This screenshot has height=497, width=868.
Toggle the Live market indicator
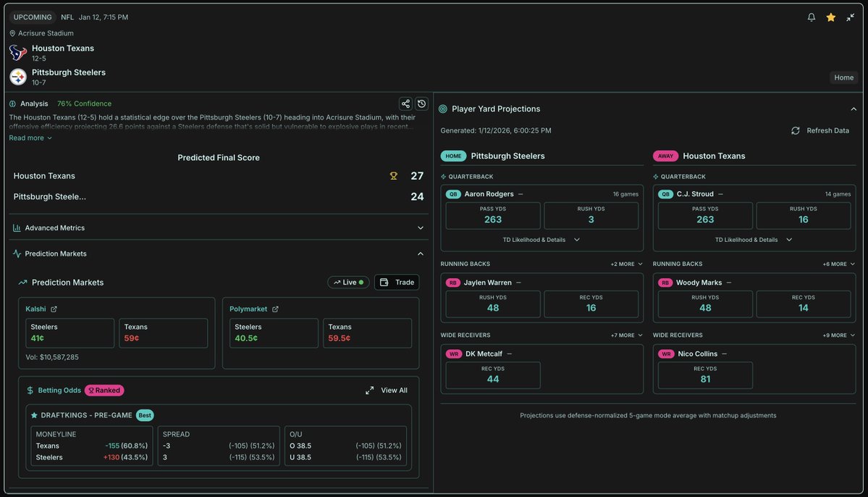[348, 283]
